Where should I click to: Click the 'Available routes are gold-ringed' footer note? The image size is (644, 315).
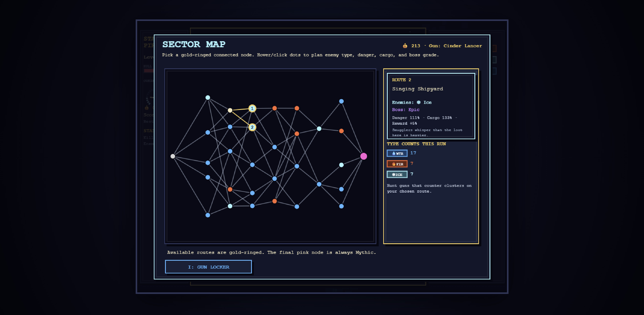tap(272, 252)
